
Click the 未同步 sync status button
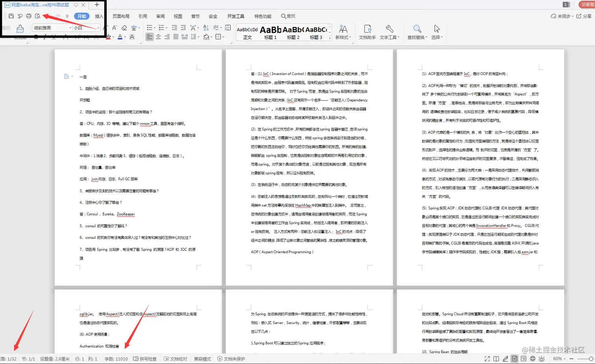561,16
